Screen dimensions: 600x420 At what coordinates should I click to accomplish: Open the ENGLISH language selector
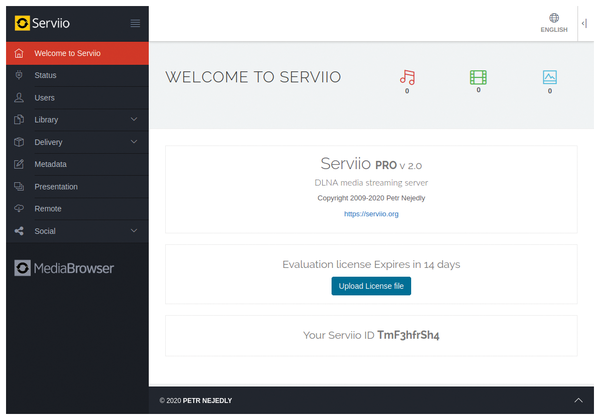pyautogui.click(x=554, y=23)
